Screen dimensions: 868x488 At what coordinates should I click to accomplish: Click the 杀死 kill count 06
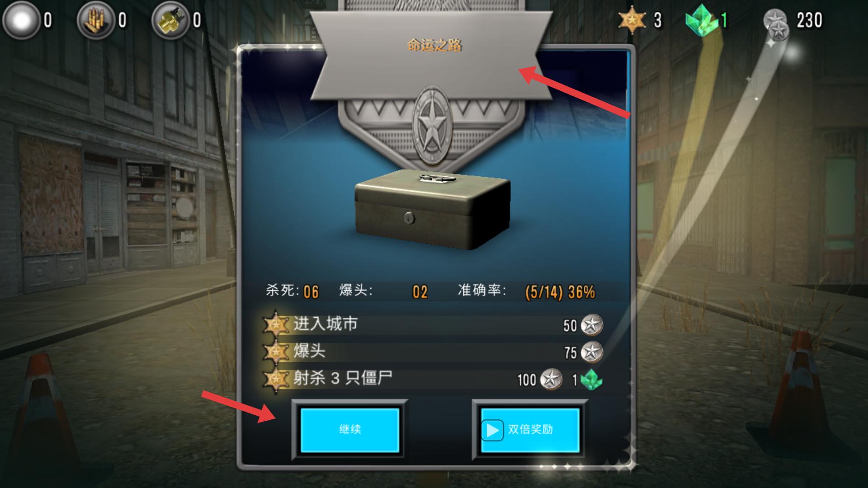311,292
